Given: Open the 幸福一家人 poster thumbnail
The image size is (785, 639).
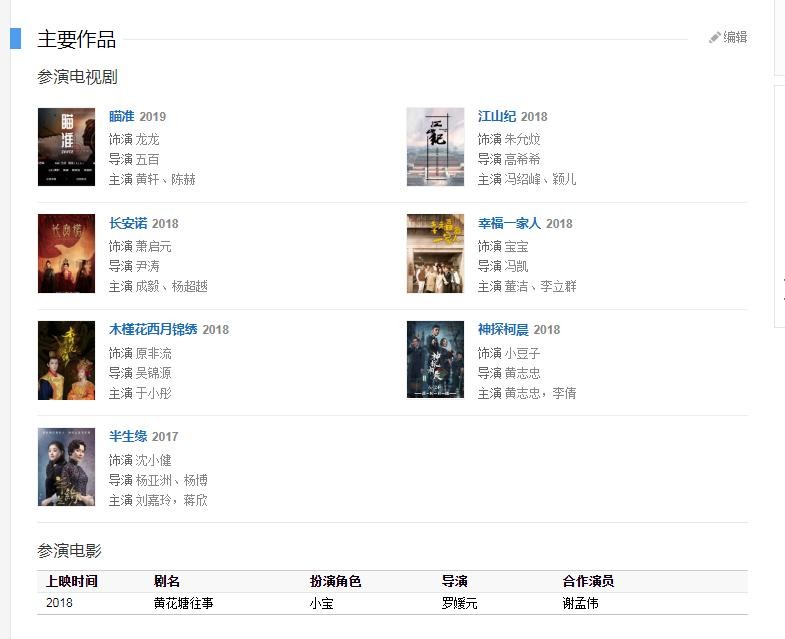Looking at the screenshot, I should click(435, 253).
